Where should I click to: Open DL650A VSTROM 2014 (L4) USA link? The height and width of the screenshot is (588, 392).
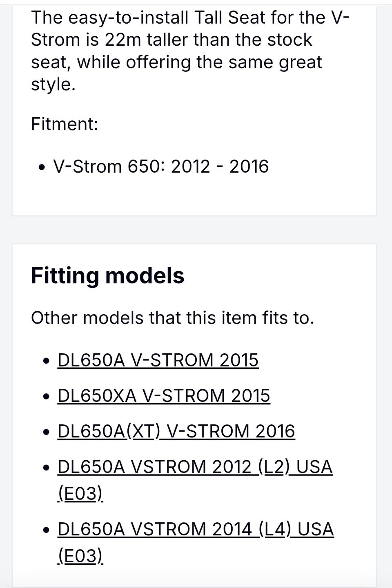[x=196, y=530]
